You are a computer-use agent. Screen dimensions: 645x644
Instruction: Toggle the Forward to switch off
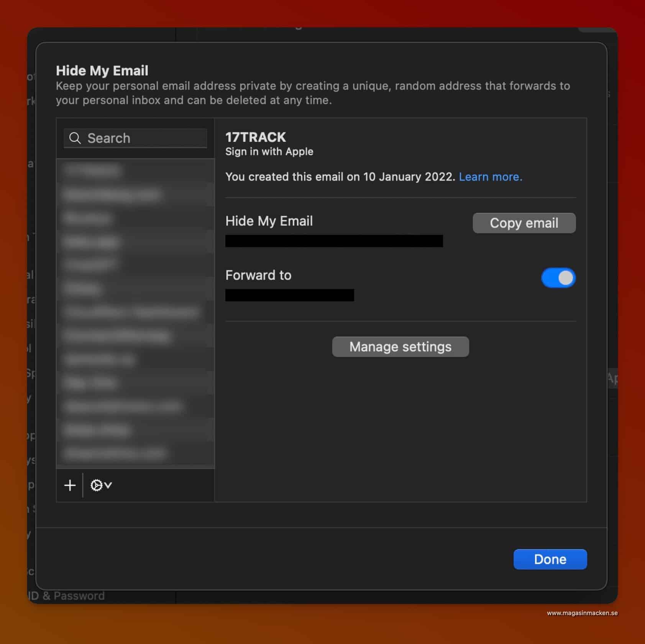pyautogui.click(x=558, y=278)
